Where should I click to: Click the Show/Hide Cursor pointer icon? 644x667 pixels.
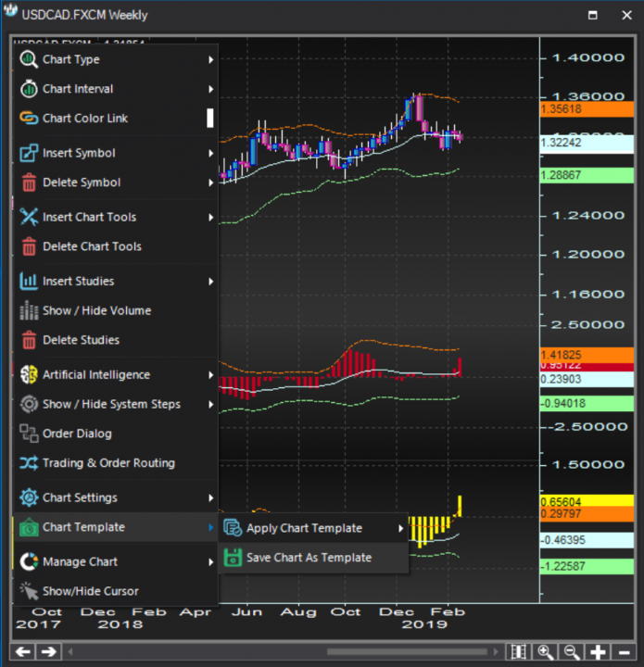pyautogui.click(x=29, y=591)
